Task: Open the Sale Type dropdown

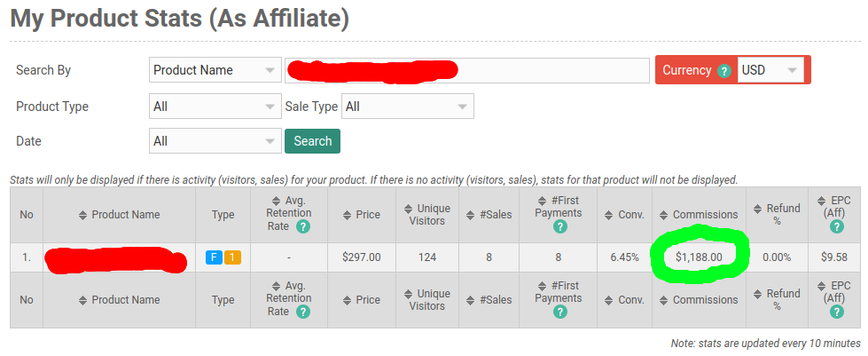Action: [x=407, y=107]
